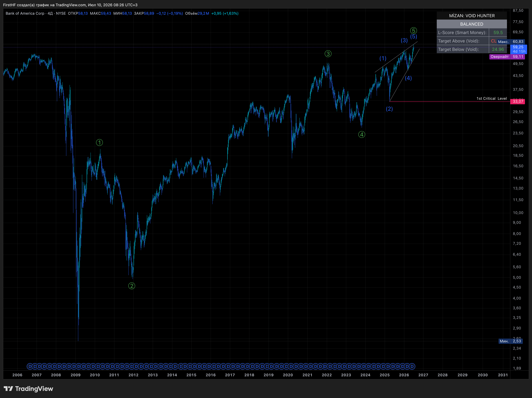The image size is (532, 398).
Task: Select the 1st Critical Level text label
Action: [492, 98]
